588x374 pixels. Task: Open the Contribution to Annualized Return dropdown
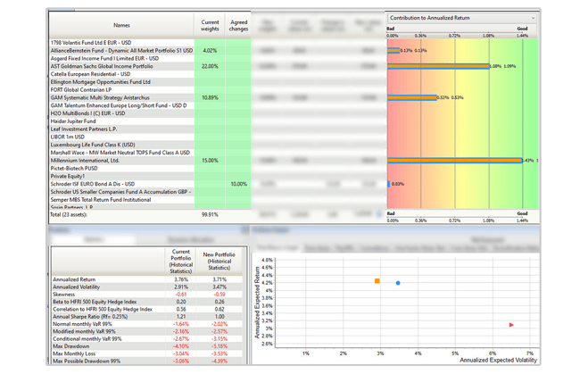point(461,18)
